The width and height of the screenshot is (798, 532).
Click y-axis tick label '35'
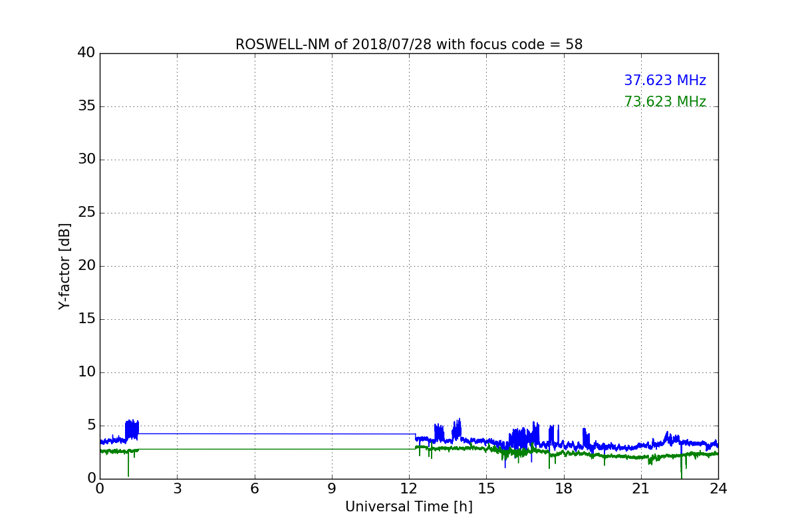click(86, 106)
